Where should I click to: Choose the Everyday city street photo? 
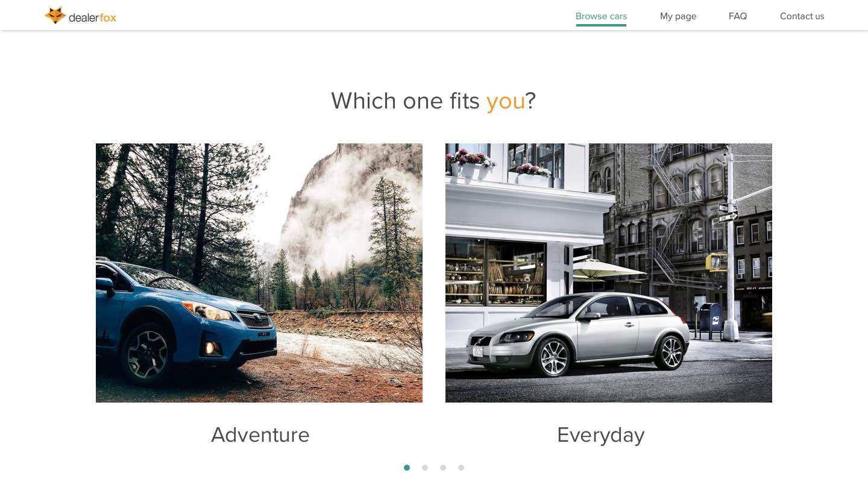(609, 273)
